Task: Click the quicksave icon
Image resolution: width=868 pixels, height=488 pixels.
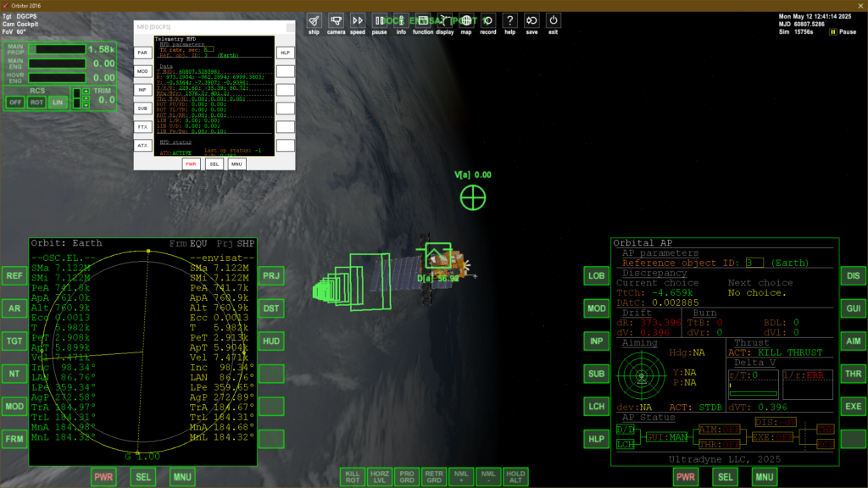Action: pos(531,21)
